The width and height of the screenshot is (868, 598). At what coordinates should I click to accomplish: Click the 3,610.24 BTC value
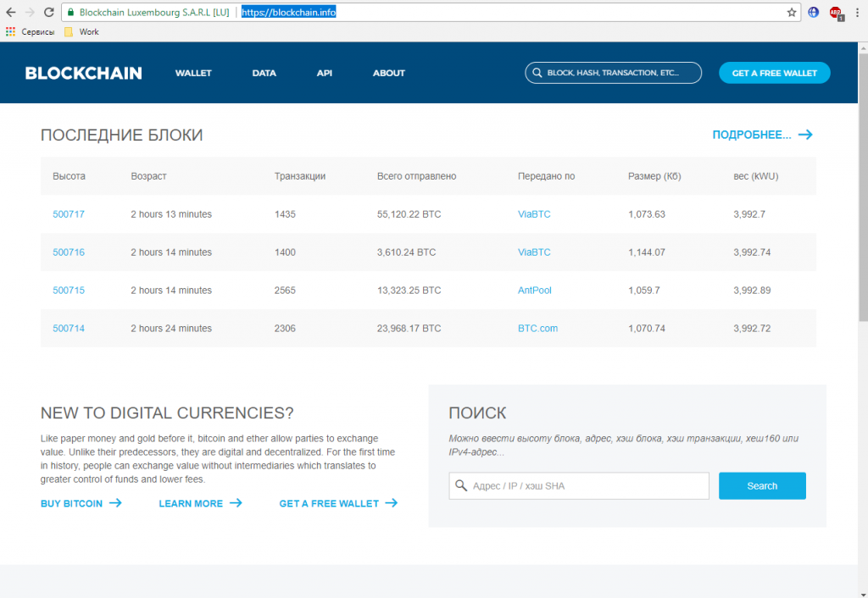(x=406, y=252)
